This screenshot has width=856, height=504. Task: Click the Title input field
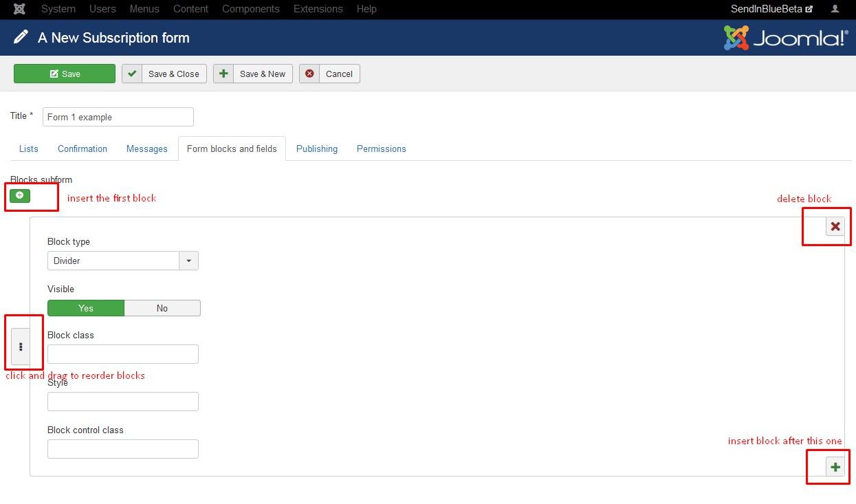tap(118, 117)
